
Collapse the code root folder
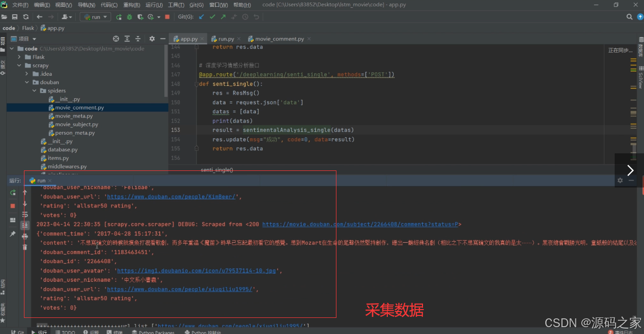point(11,49)
